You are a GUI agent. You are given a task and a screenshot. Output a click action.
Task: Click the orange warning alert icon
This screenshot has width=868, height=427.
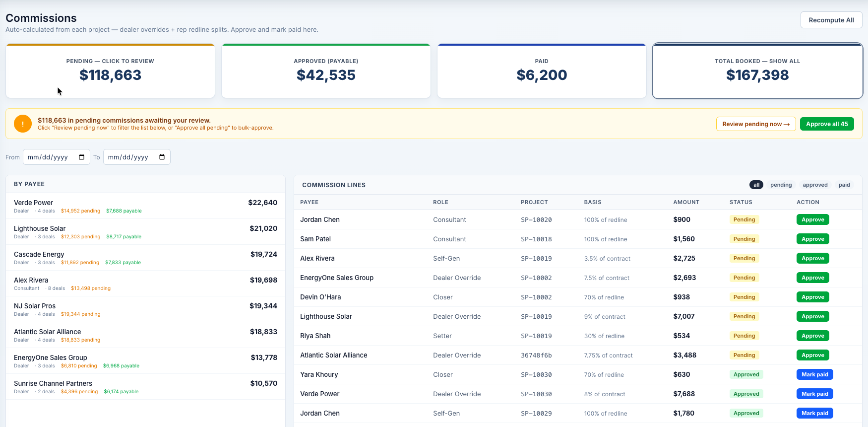(x=23, y=124)
